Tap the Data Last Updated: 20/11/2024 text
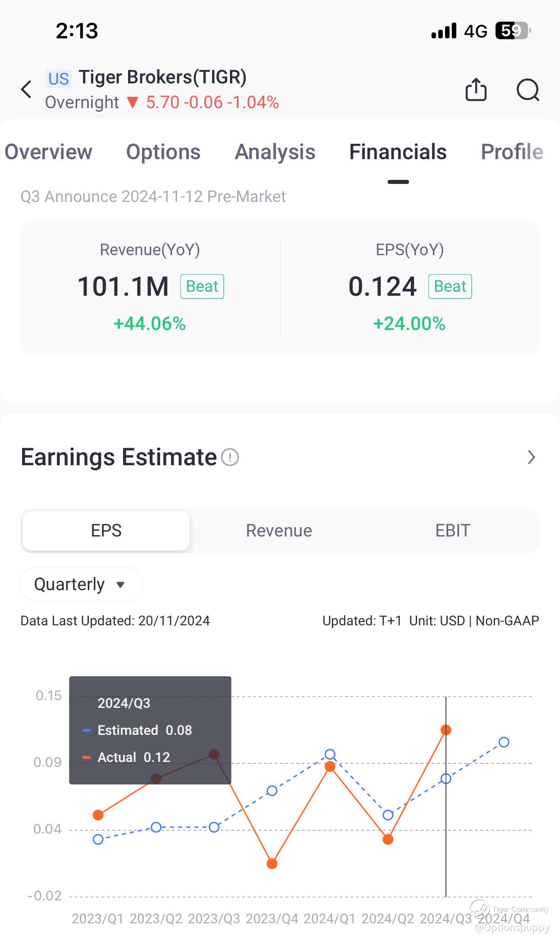 pyautogui.click(x=115, y=621)
